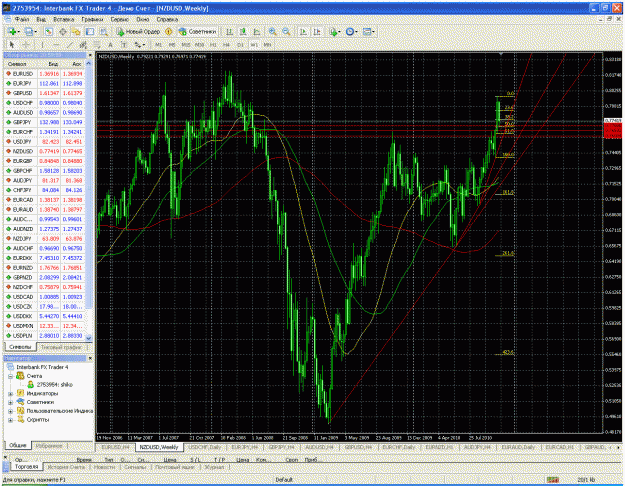Select the horizontal line tool
The image size is (625, 486).
click(56, 45)
